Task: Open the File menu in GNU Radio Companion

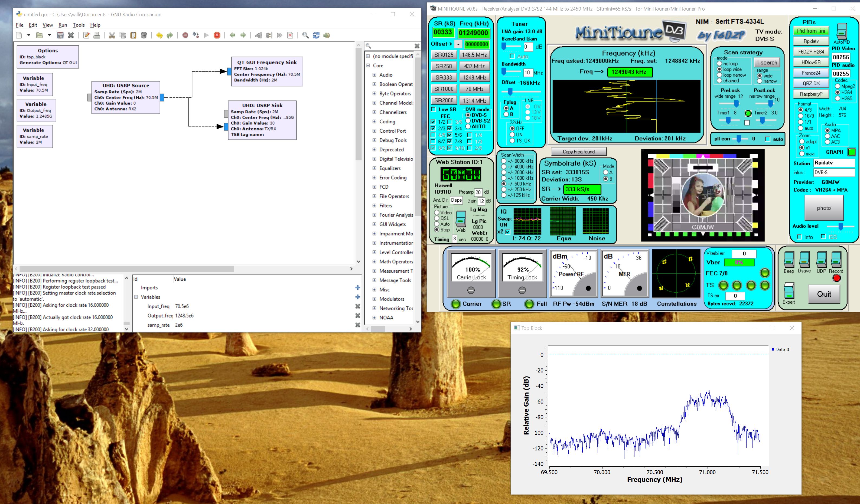Action: [19, 25]
